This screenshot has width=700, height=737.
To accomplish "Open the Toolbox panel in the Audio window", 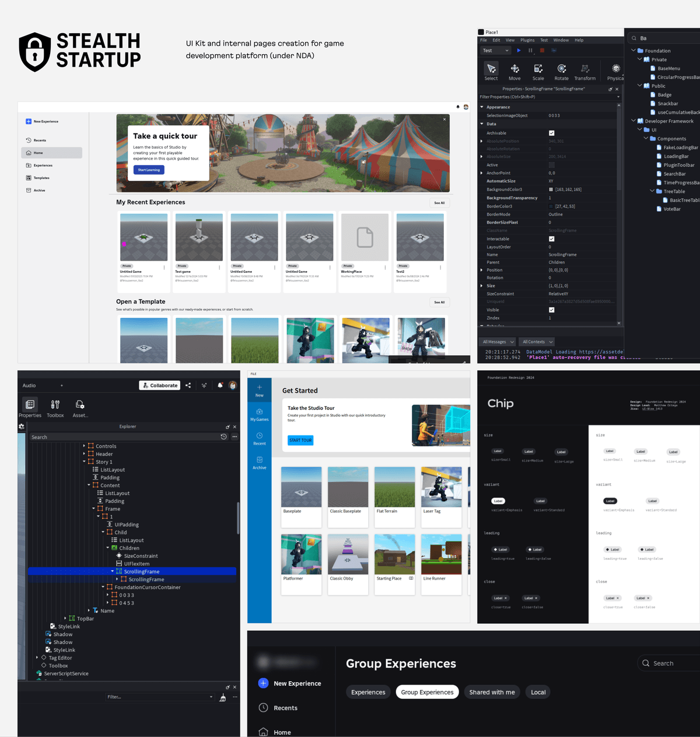I will pos(55,407).
